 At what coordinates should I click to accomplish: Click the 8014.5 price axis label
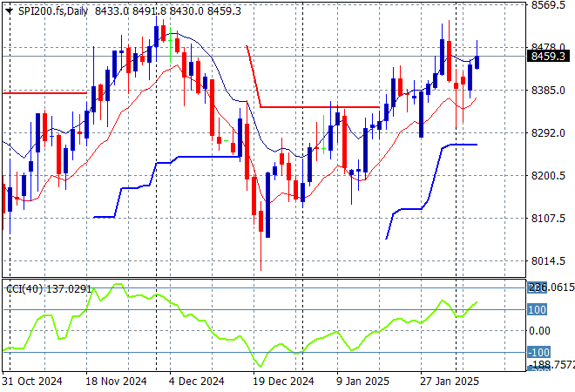(x=548, y=261)
